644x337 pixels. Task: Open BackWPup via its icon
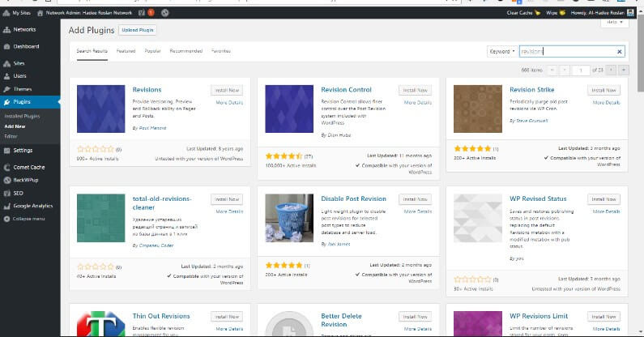point(7,180)
